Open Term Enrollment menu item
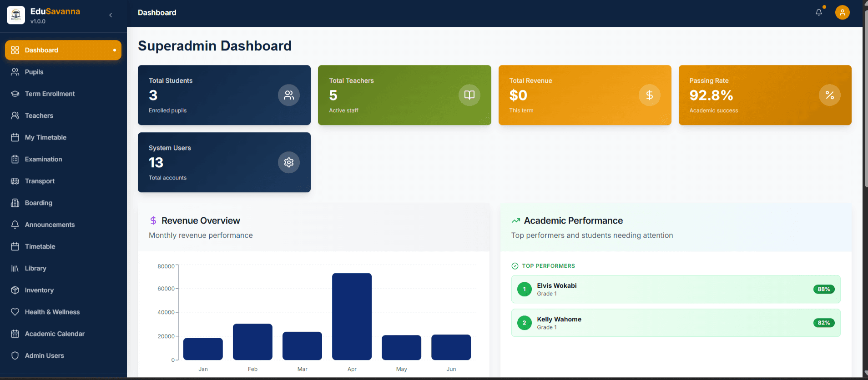Image resolution: width=868 pixels, height=380 pixels. (63, 94)
